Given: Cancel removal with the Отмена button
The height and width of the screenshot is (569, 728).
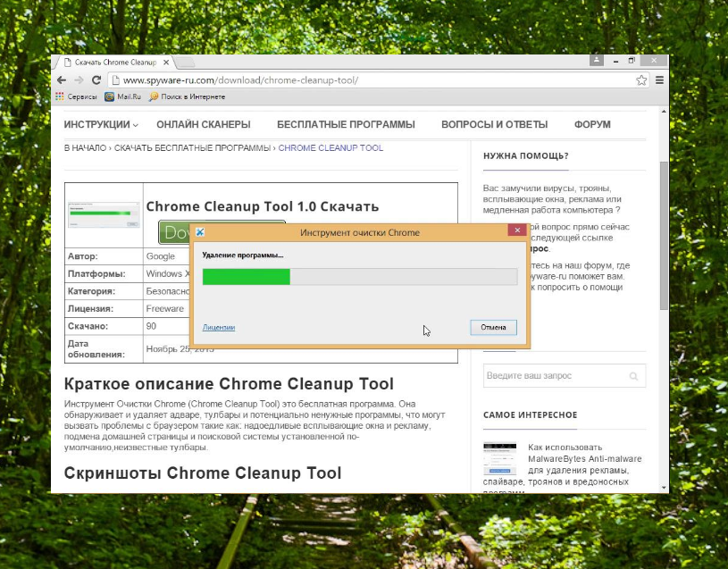Looking at the screenshot, I should coord(493,327).
